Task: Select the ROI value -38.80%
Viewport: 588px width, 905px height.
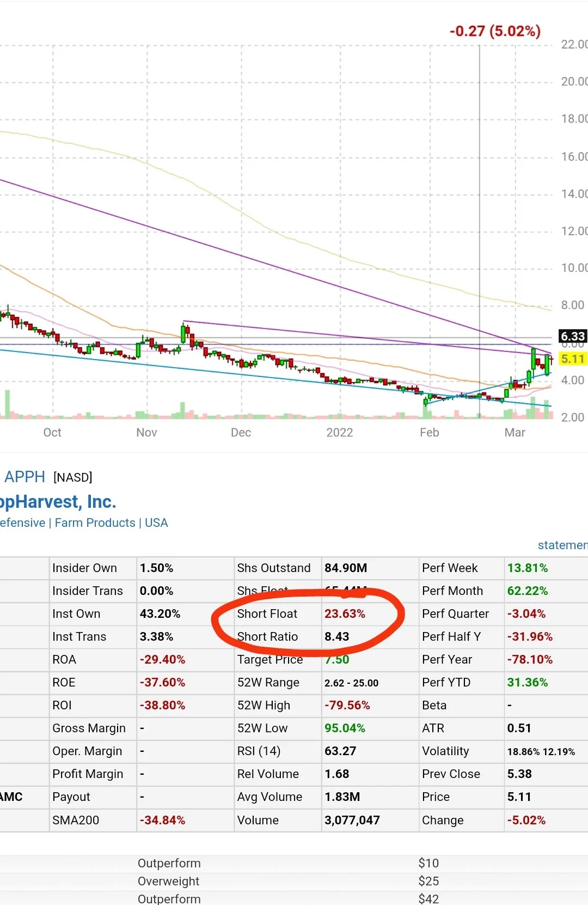Action: point(162,705)
